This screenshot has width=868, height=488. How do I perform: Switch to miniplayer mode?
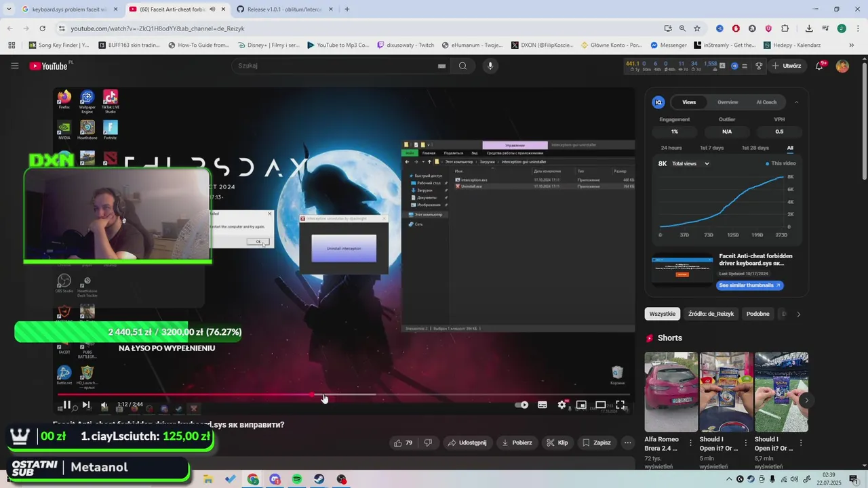tap(581, 405)
